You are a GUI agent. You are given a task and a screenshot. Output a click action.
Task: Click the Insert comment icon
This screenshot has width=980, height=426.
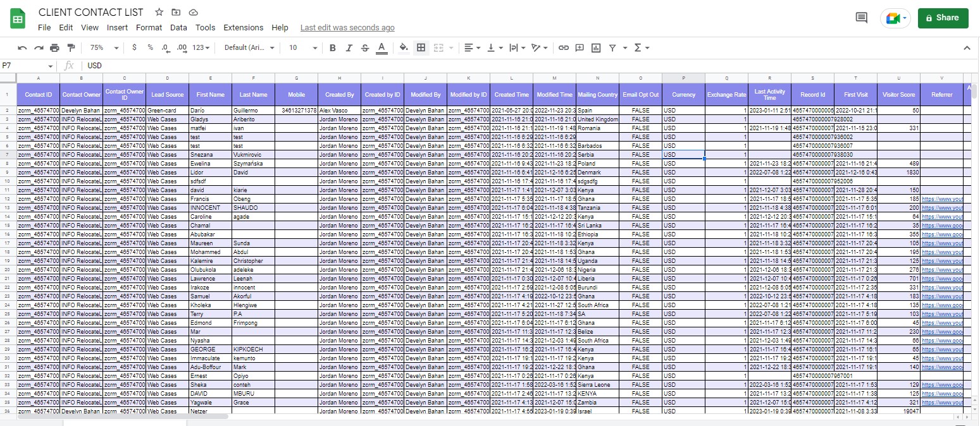pyautogui.click(x=580, y=48)
